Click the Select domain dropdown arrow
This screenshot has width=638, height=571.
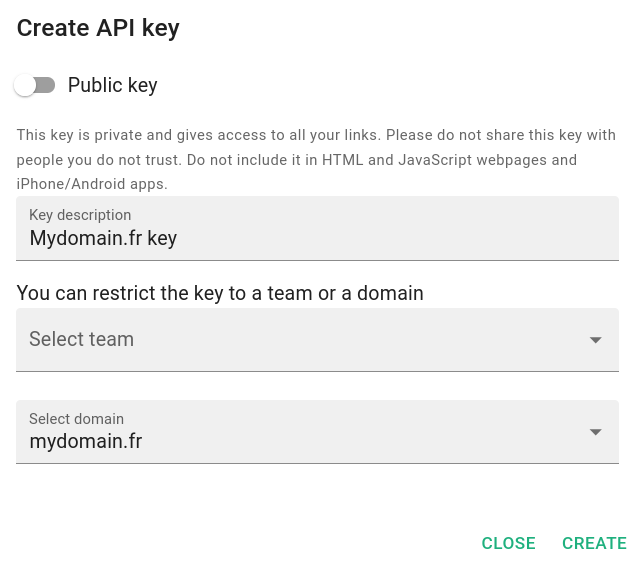(596, 432)
